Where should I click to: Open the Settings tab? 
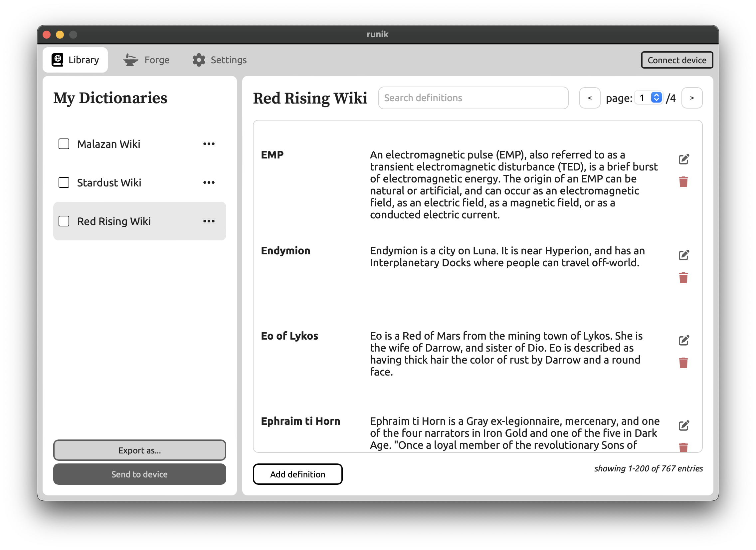[219, 60]
